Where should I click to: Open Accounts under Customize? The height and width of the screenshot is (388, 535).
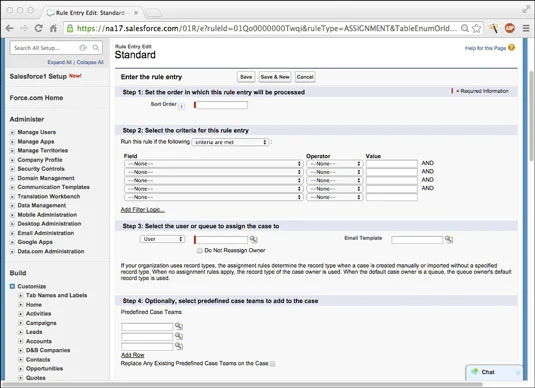tap(39, 341)
